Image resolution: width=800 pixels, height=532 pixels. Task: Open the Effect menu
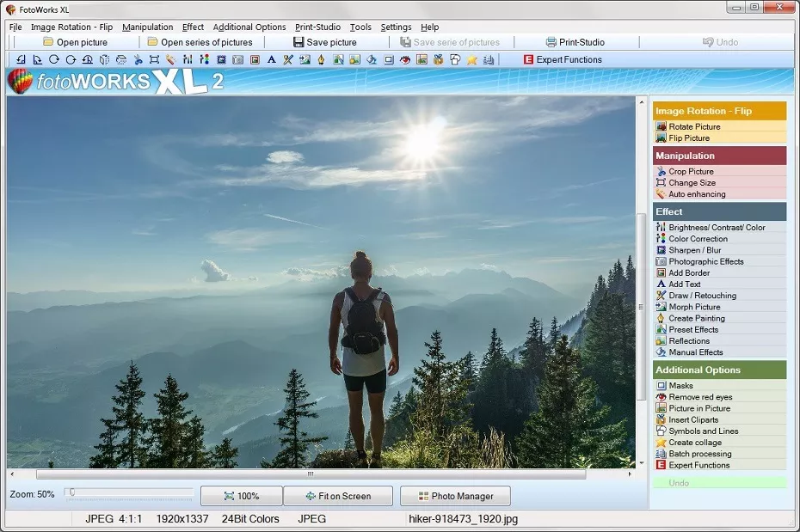(x=193, y=28)
